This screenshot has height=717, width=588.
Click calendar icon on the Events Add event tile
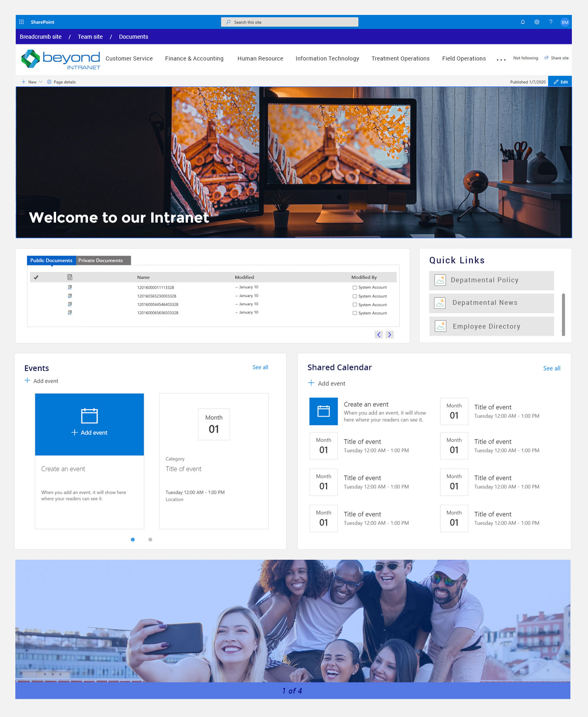(90, 416)
